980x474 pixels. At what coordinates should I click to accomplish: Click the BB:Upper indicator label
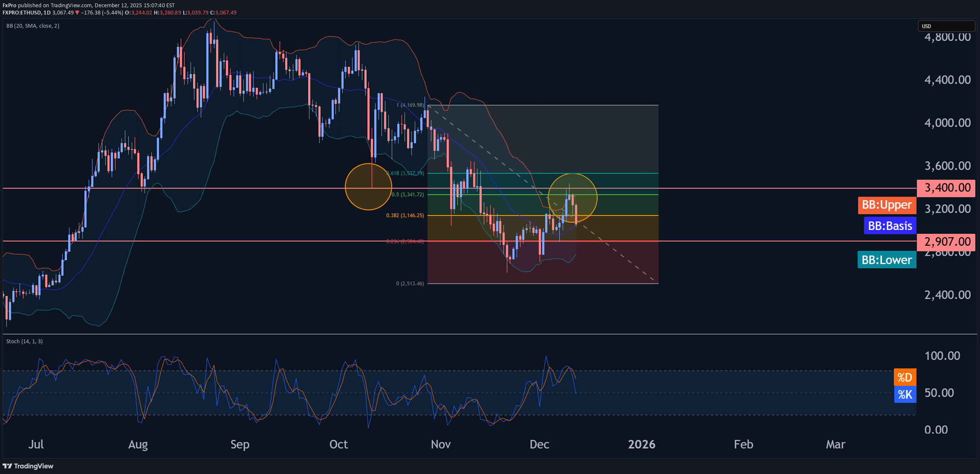[887, 205]
